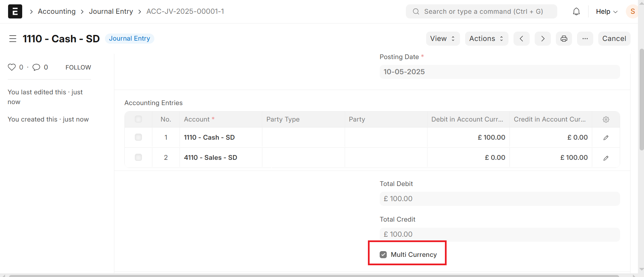Select row 1 Cash account checkbox
Screen dimensions: 644x277
click(x=138, y=137)
